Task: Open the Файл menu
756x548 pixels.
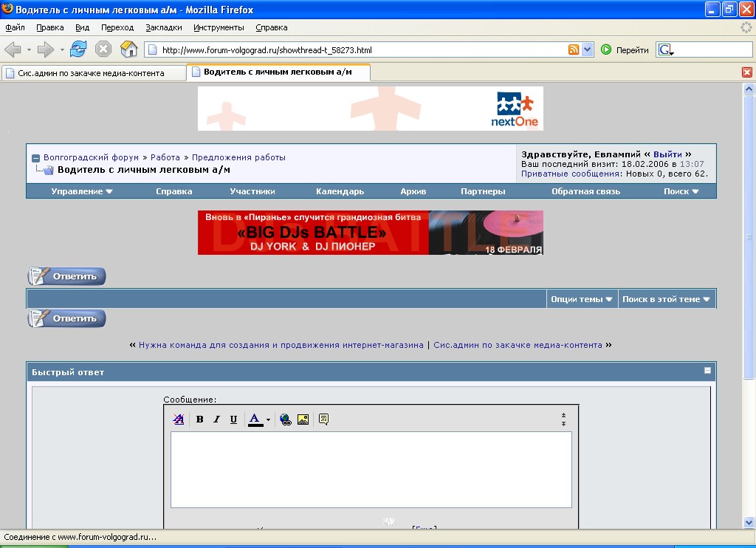Action: pos(15,27)
